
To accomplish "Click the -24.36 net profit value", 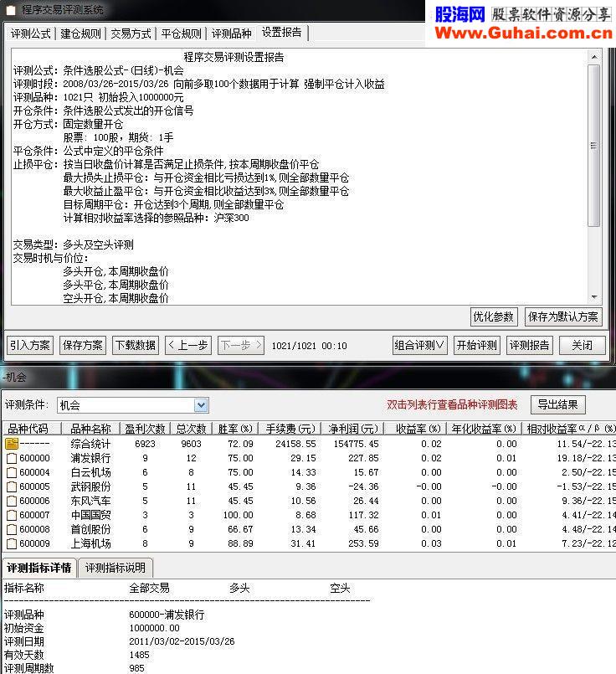I will [363, 486].
